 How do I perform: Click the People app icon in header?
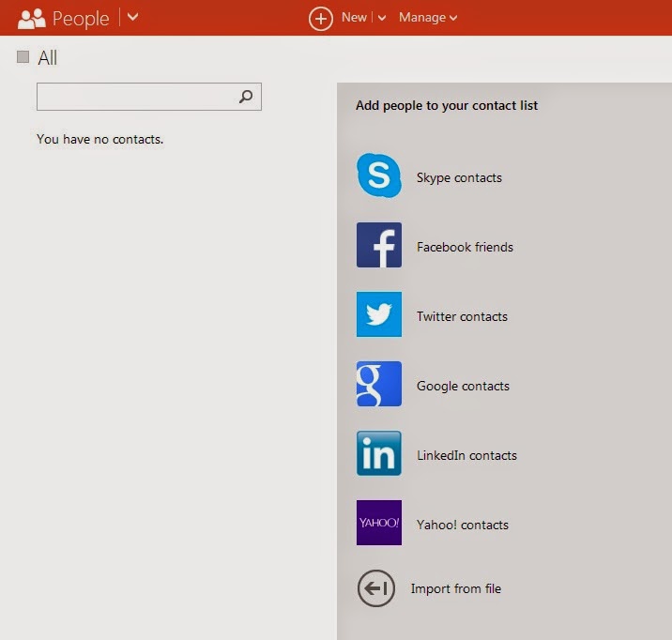tap(31, 19)
